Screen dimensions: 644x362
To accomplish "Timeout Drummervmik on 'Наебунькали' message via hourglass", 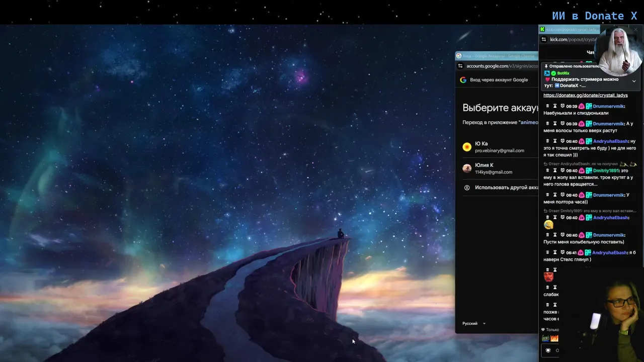I will (555, 106).
